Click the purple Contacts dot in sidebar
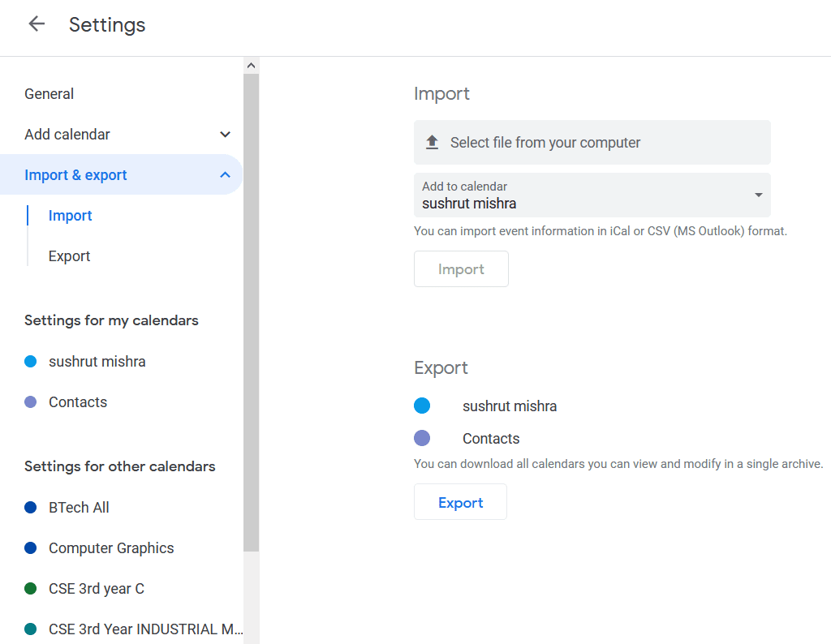The height and width of the screenshot is (644, 831). pyautogui.click(x=31, y=402)
